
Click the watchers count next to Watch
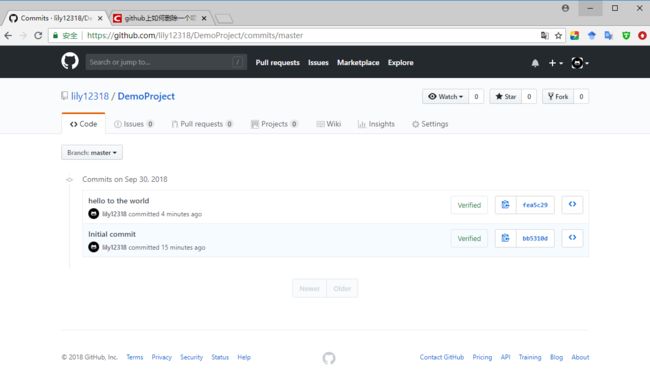pyautogui.click(x=476, y=97)
